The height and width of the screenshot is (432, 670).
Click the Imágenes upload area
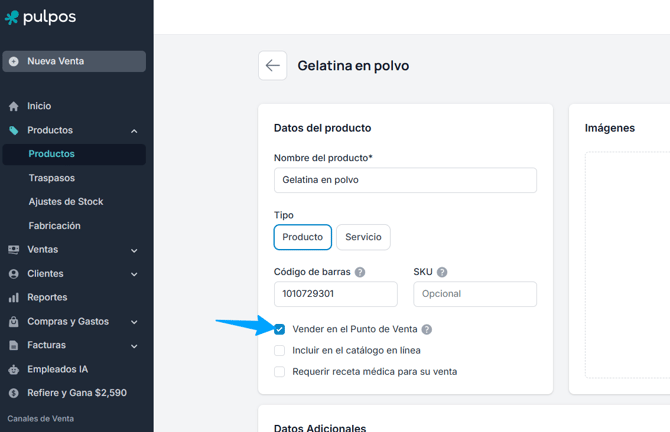click(627, 265)
